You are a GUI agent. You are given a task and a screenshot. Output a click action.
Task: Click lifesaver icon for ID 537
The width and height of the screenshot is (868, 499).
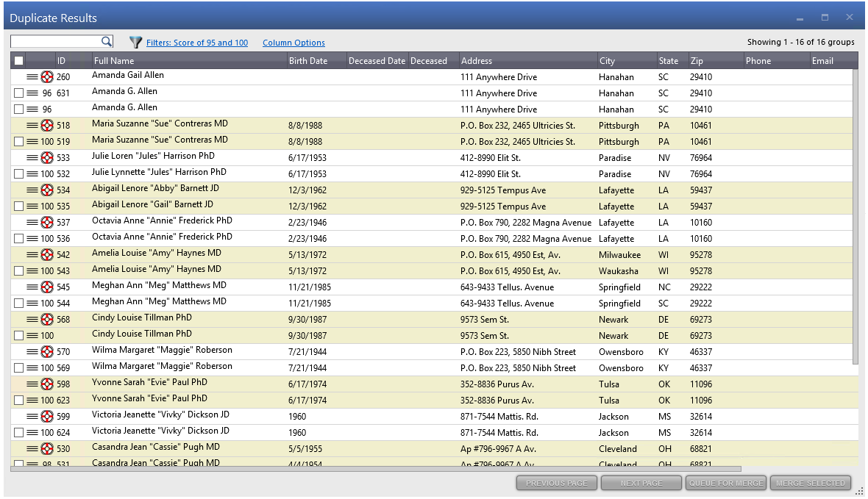point(47,223)
